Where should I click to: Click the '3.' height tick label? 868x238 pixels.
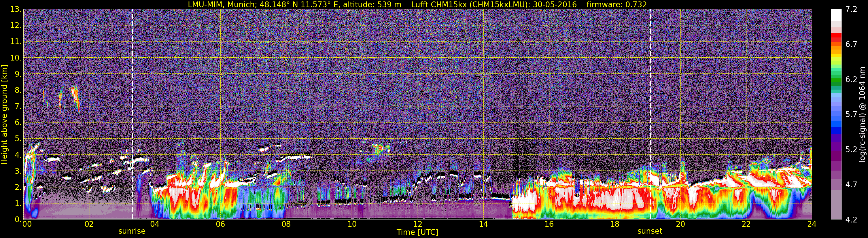(x=18, y=171)
